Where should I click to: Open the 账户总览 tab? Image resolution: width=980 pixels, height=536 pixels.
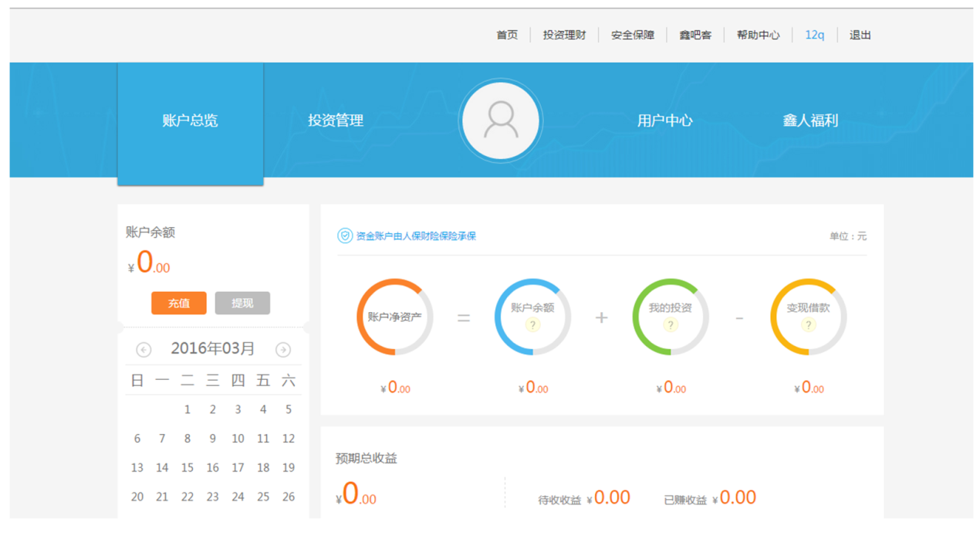190,120
